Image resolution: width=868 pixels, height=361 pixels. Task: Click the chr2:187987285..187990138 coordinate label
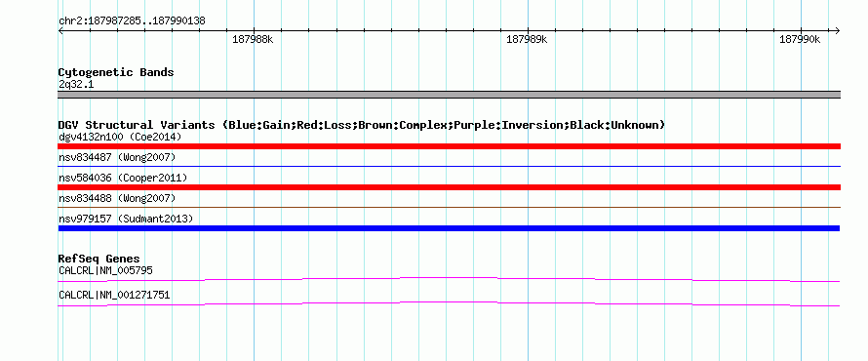point(132,20)
